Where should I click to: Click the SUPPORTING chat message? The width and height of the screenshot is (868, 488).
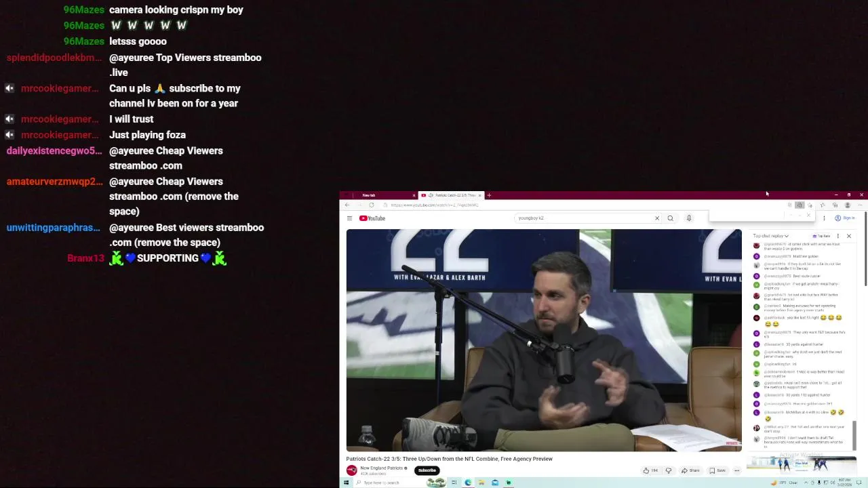pos(167,258)
